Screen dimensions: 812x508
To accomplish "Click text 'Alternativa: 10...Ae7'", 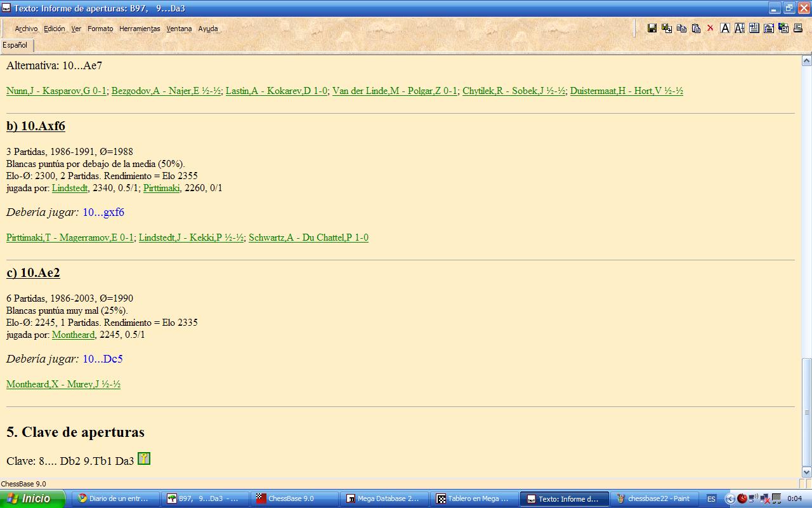I will click(x=55, y=66).
